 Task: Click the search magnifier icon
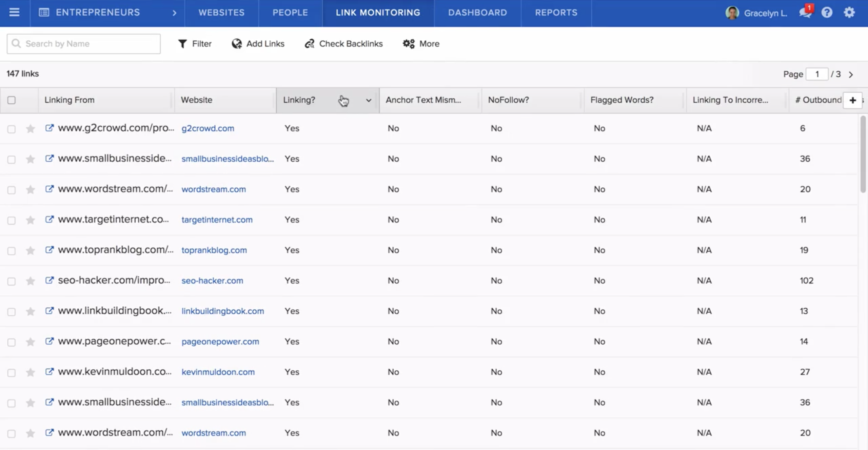16,43
